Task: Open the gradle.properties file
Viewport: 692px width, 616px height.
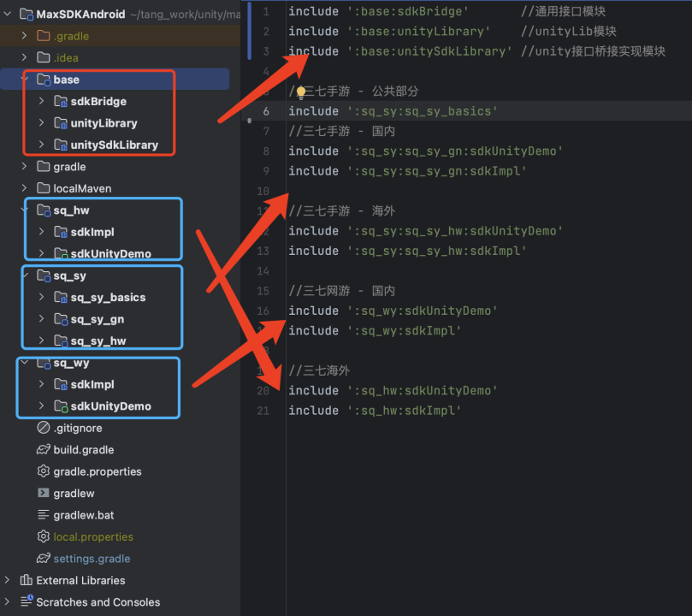Action: pyautogui.click(x=98, y=471)
